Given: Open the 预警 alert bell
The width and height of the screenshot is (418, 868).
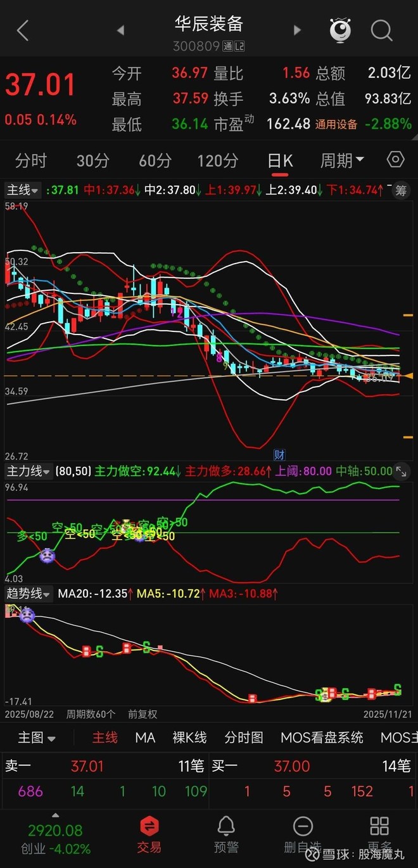Looking at the screenshot, I should tap(226, 834).
